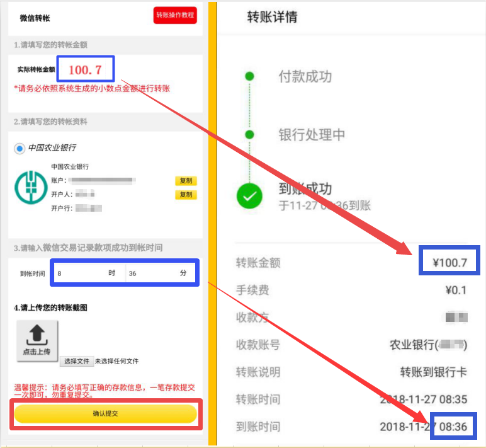
Task: Click the green checkmark beside 到账成功
Action: coord(249,197)
